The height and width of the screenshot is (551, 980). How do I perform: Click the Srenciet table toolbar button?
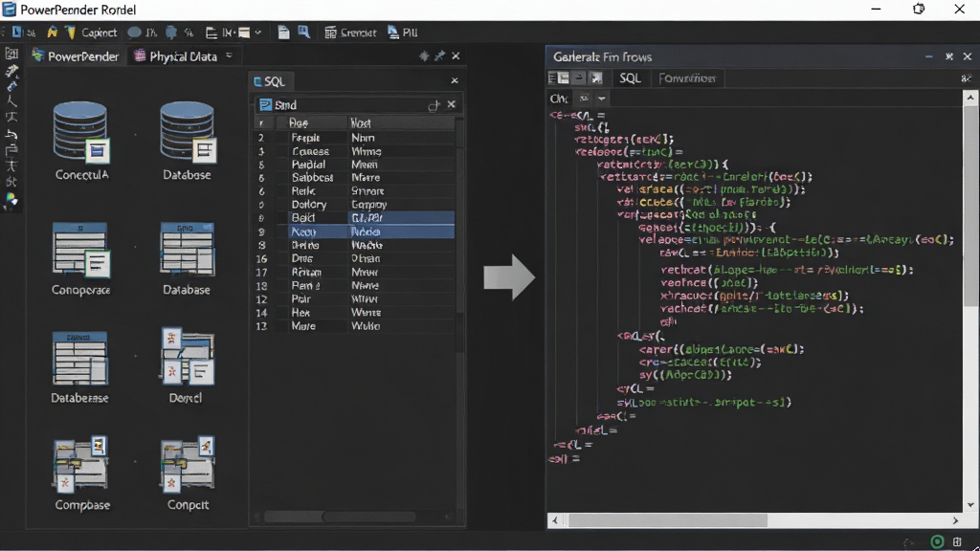tap(350, 33)
